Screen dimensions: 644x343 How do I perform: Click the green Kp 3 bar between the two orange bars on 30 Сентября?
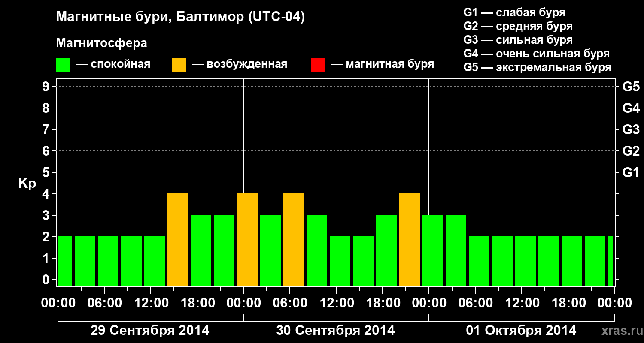[x=270, y=251]
